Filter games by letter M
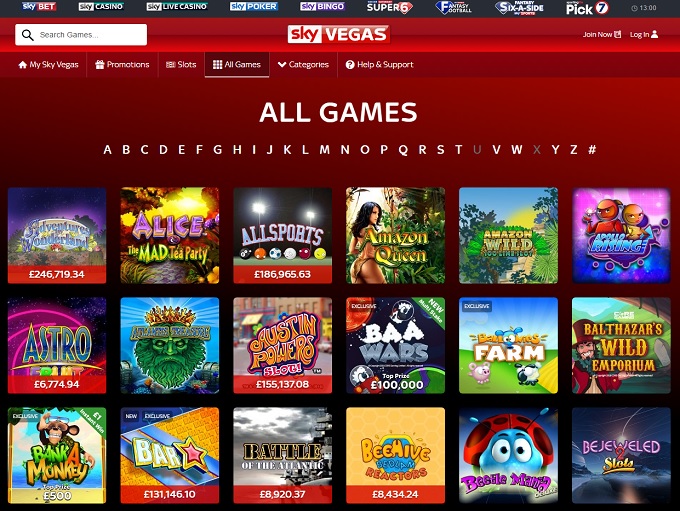680x511 pixels. tap(324, 150)
